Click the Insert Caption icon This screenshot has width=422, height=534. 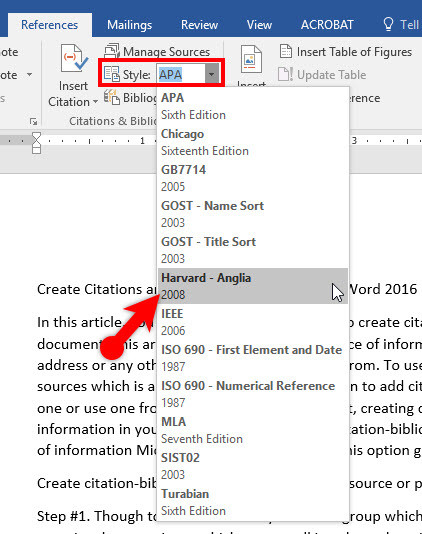251,59
